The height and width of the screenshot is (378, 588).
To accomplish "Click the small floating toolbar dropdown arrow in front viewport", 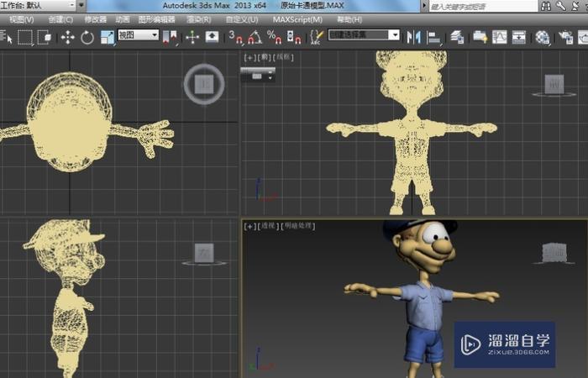I will (x=270, y=77).
